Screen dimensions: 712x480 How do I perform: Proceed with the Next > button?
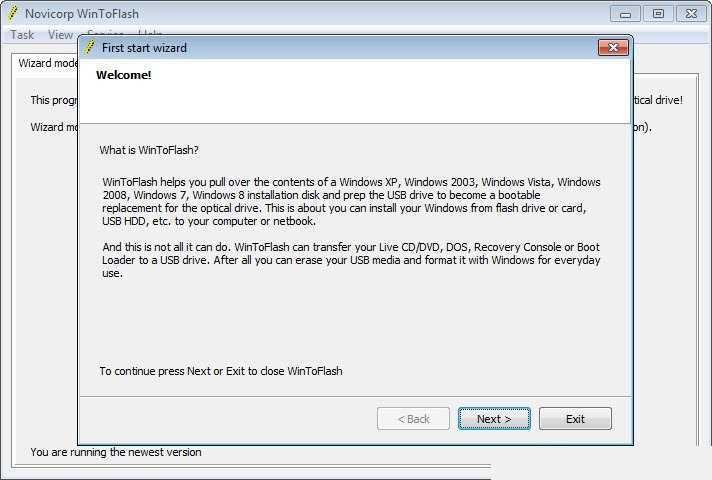point(494,419)
